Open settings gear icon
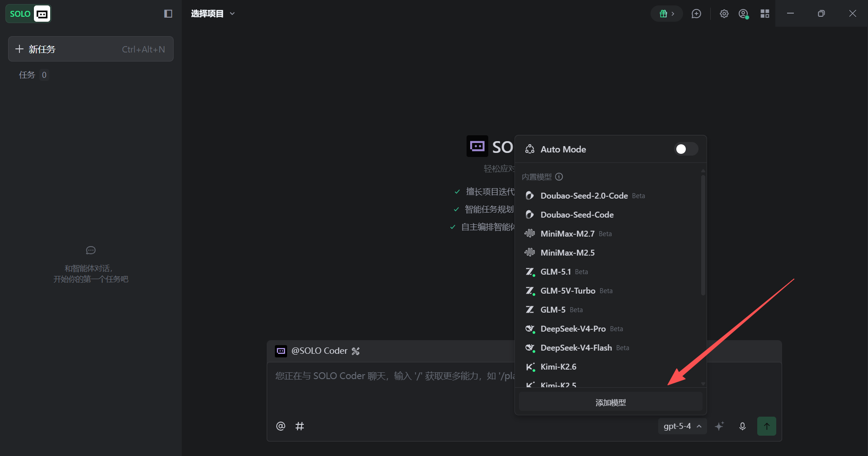868x456 pixels. (x=724, y=14)
